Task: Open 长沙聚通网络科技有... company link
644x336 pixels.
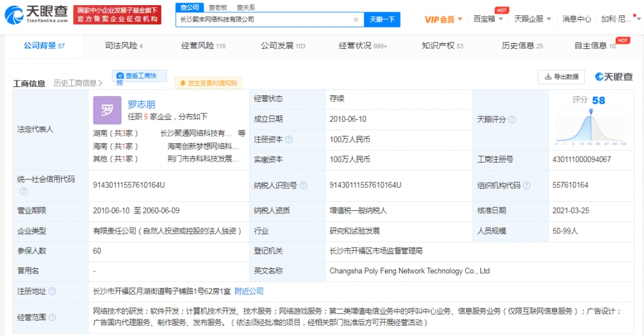Action: (x=196, y=133)
